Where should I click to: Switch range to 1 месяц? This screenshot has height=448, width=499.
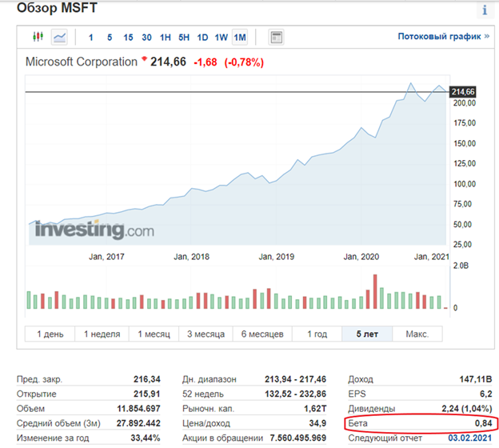(x=154, y=334)
